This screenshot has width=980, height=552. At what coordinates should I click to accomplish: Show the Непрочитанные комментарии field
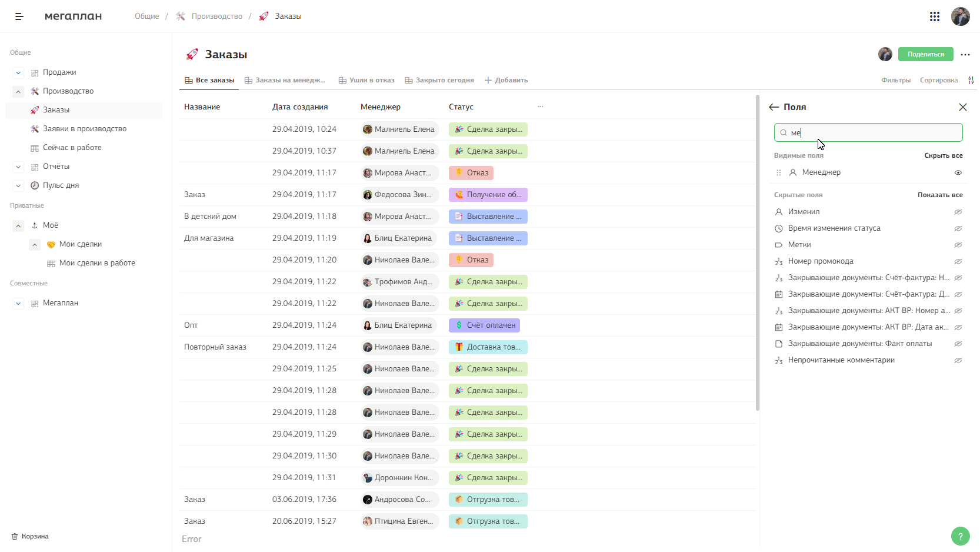point(958,360)
